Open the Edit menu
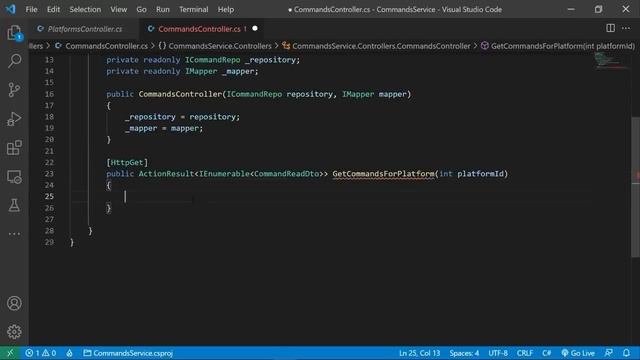 click(x=53, y=9)
